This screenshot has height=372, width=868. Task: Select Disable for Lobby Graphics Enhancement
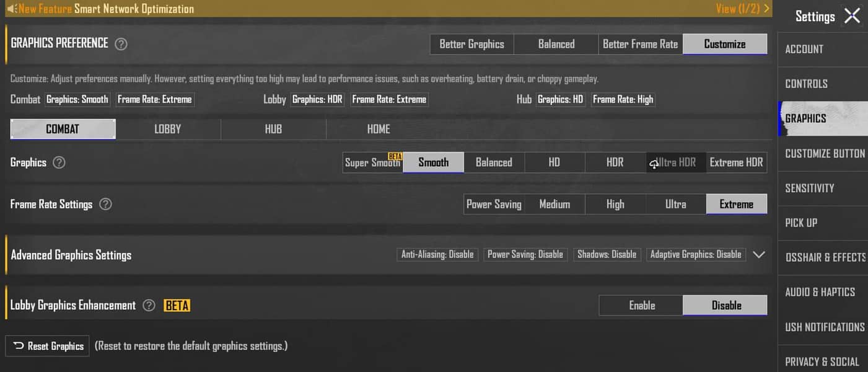[726, 305]
